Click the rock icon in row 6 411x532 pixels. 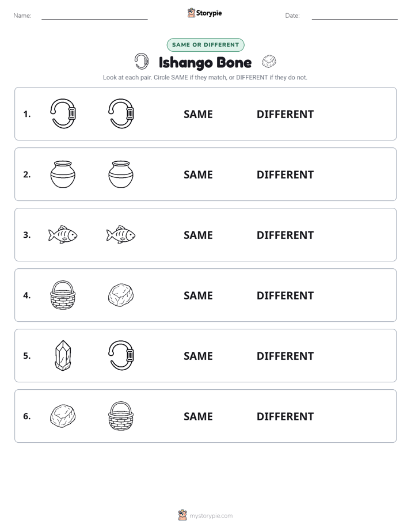(63, 416)
